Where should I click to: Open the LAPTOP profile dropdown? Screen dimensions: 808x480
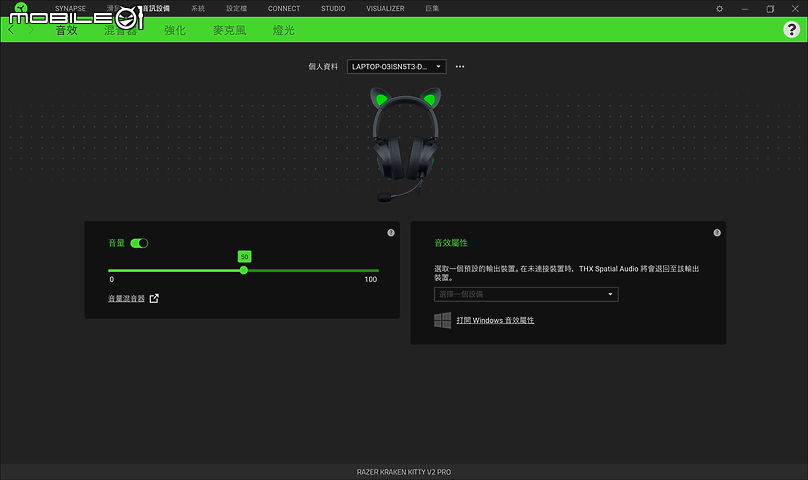pos(396,67)
